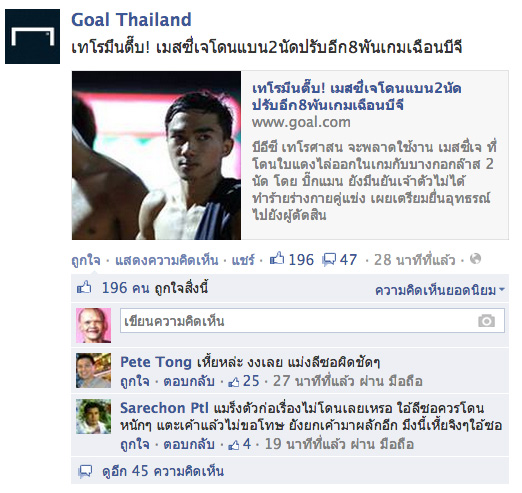Like the post via ถูกใจ link
Screen dimensions: 522x493
[x=86, y=260]
